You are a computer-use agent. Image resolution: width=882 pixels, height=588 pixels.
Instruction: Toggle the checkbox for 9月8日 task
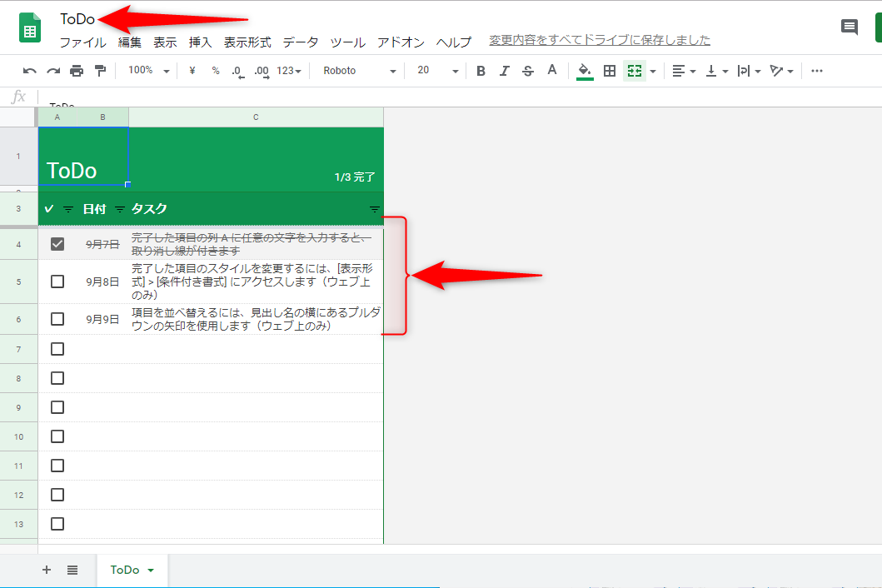pyautogui.click(x=57, y=281)
